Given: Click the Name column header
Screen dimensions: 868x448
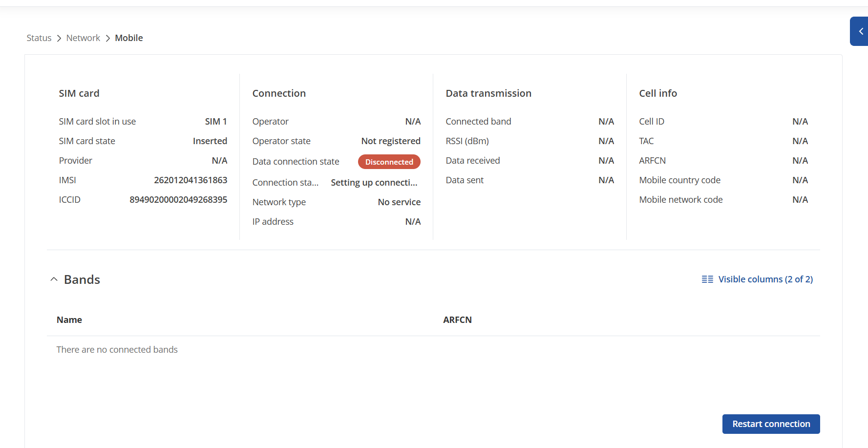Looking at the screenshot, I should click(69, 320).
